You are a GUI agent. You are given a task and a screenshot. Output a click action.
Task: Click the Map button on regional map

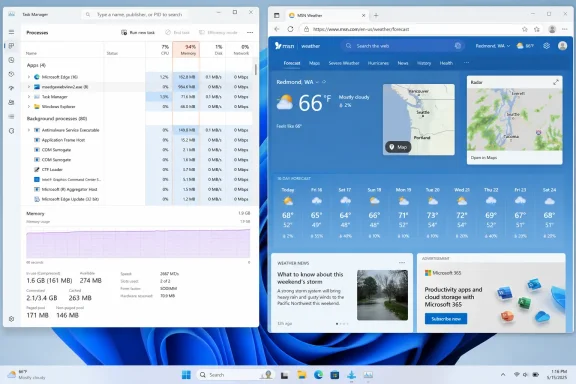398,147
